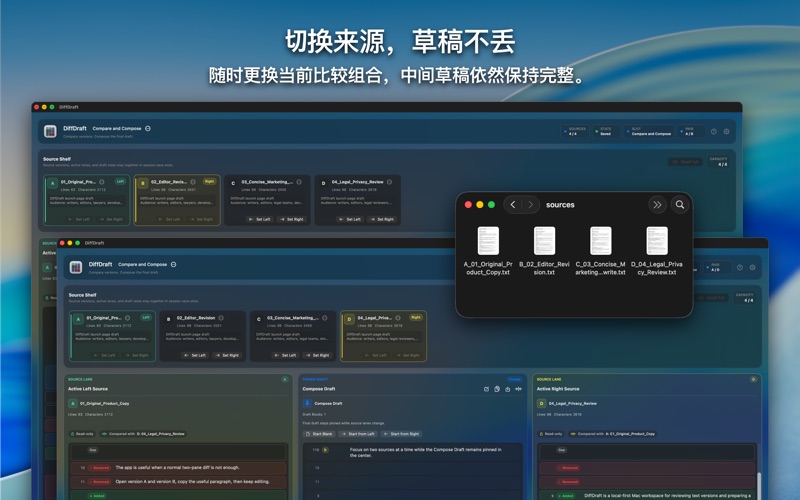Click the info icon on the 03_Concise_Marketing card in the back window

point(299,182)
